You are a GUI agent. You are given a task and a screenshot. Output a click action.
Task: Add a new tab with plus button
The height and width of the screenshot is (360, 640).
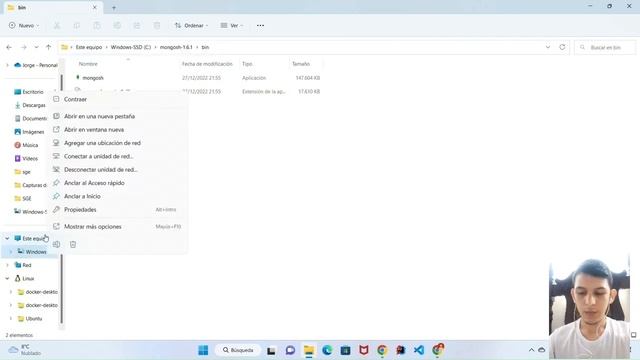pyautogui.click(x=114, y=8)
